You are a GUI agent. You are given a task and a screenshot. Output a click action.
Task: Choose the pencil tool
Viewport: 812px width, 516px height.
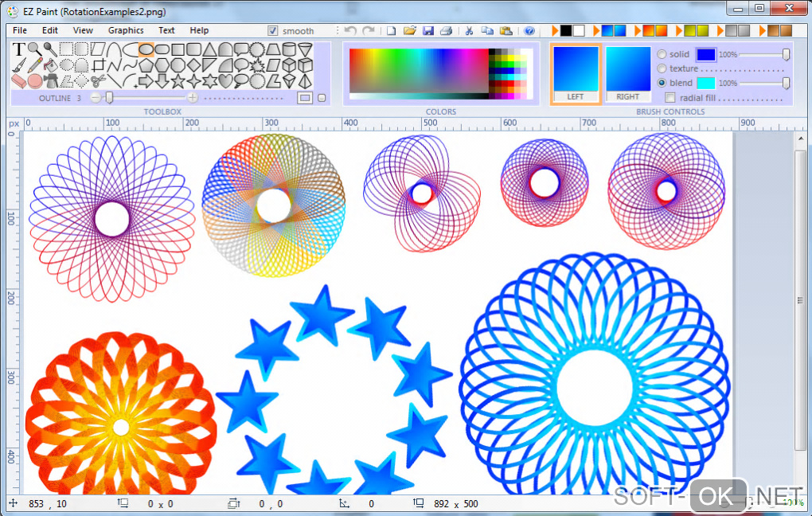[35, 66]
